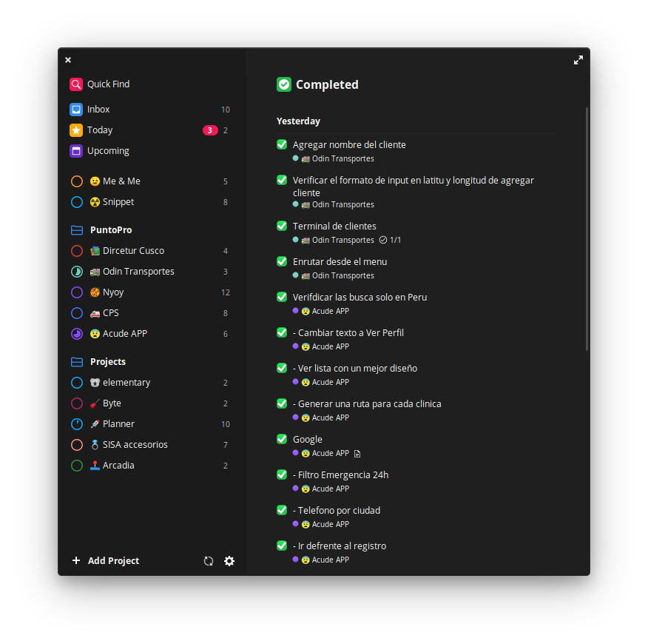Viewport: 648px width, 644px height.
Task: Click the sync icon beside Add Project
Action: 209,561
